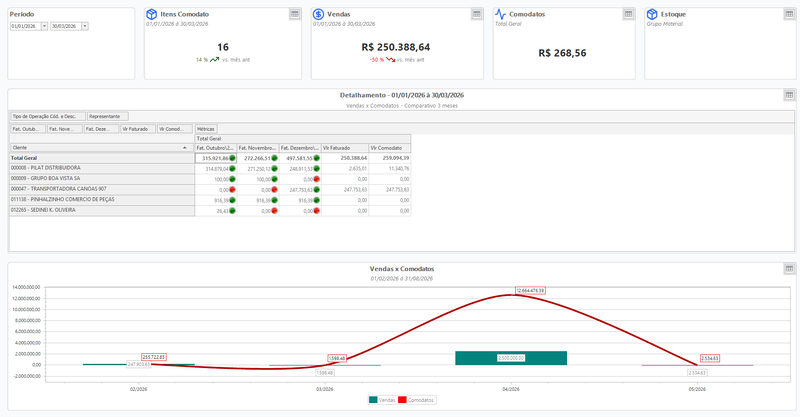
Task: Click the green upward trend arrow in Itens Comodato
Action: (x=215, y=60)
